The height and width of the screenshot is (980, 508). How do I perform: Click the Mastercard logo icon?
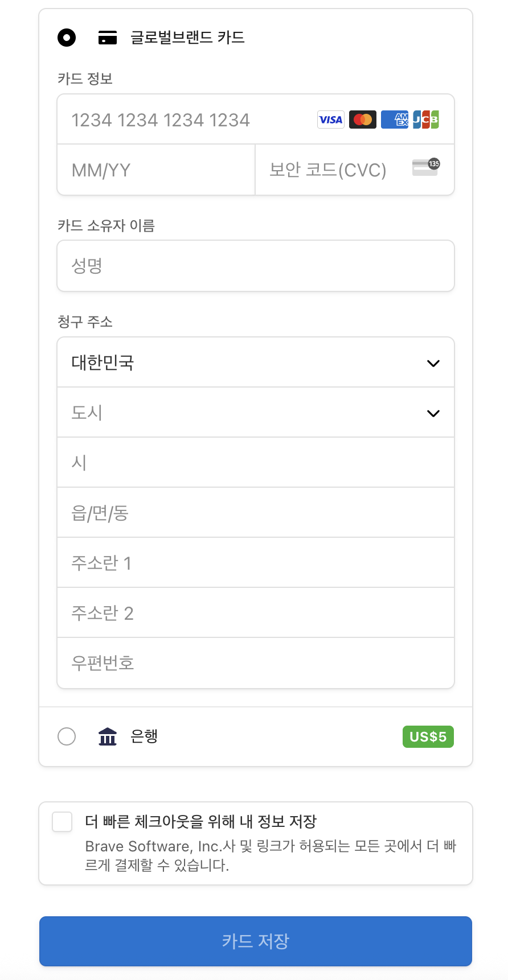(x=363, y=120)
